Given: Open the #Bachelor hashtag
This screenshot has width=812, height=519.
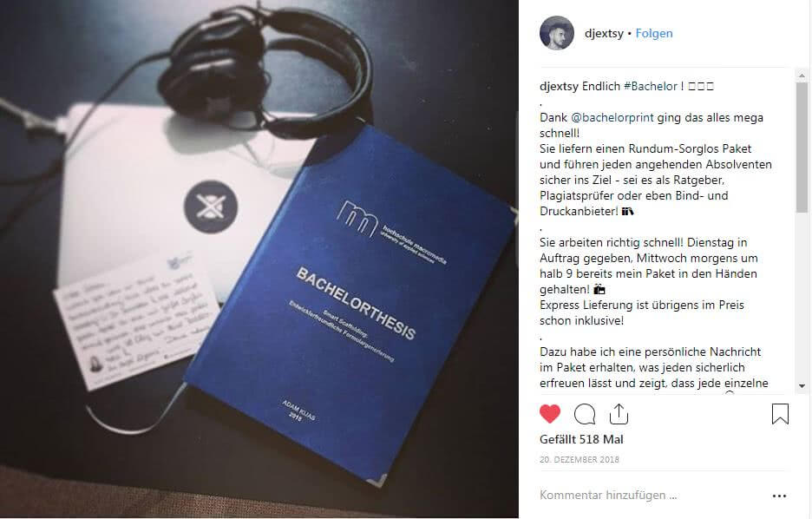Looking at the screenshot, I should tap(651, 86).
